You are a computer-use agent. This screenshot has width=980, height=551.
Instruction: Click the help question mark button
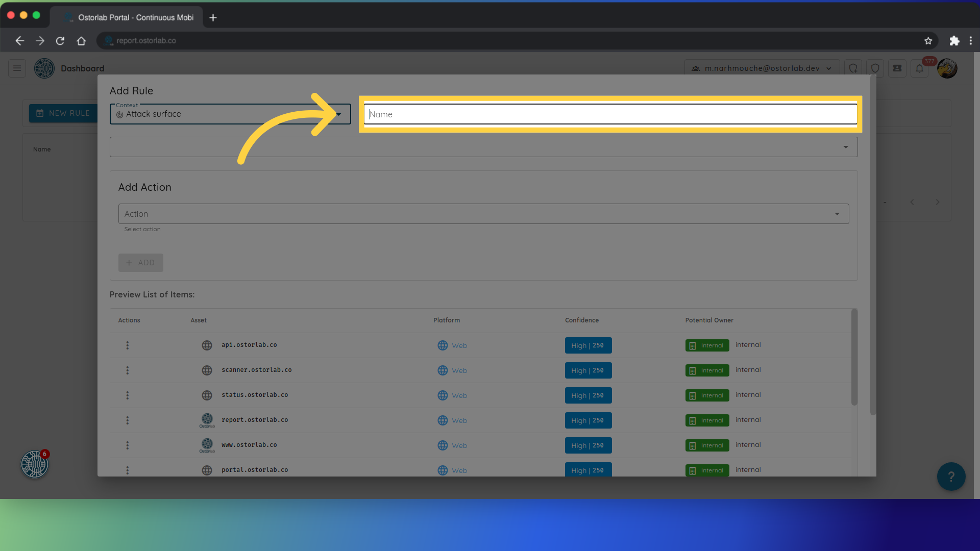(950, 477)
